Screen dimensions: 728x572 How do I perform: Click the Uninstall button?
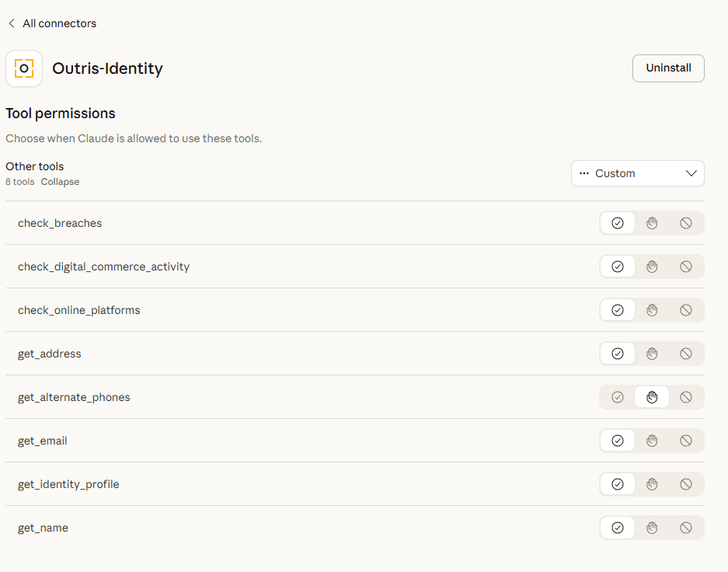coord(667,68)
